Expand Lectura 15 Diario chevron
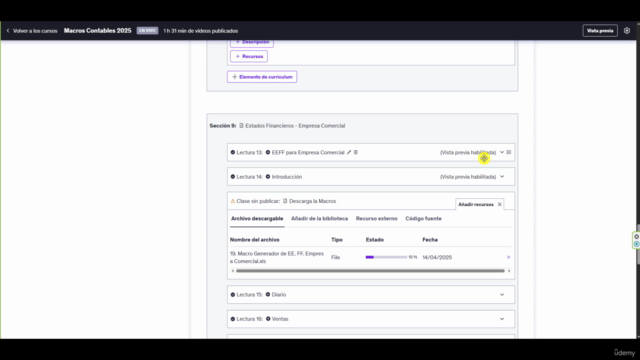 [502, 294]
